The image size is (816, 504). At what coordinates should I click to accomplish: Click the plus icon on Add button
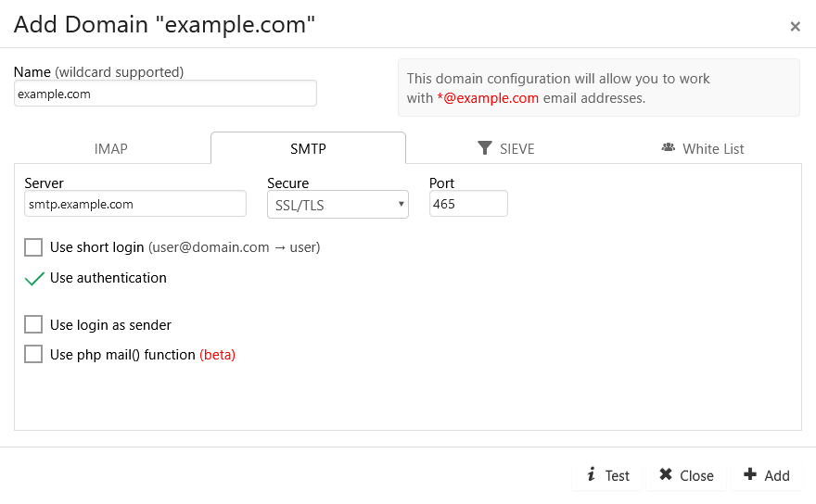[x=750, y=474]
